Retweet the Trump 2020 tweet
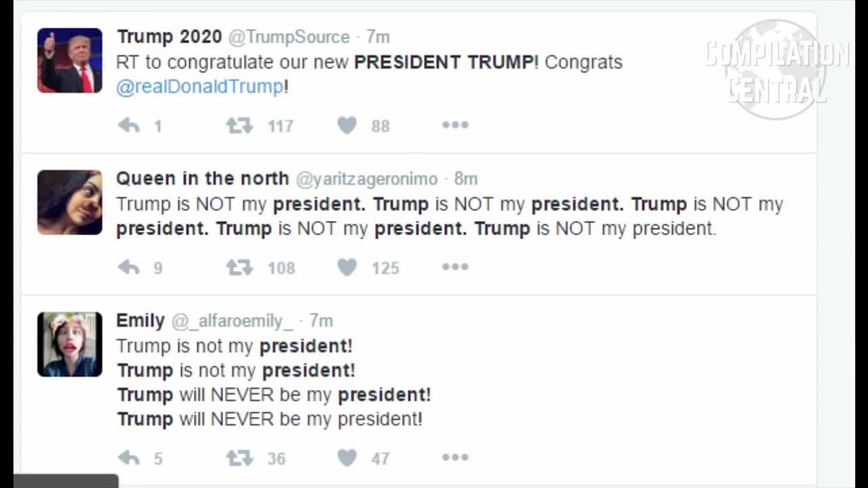The width and height of the screenshot is (868, 488). pos(239,125)
